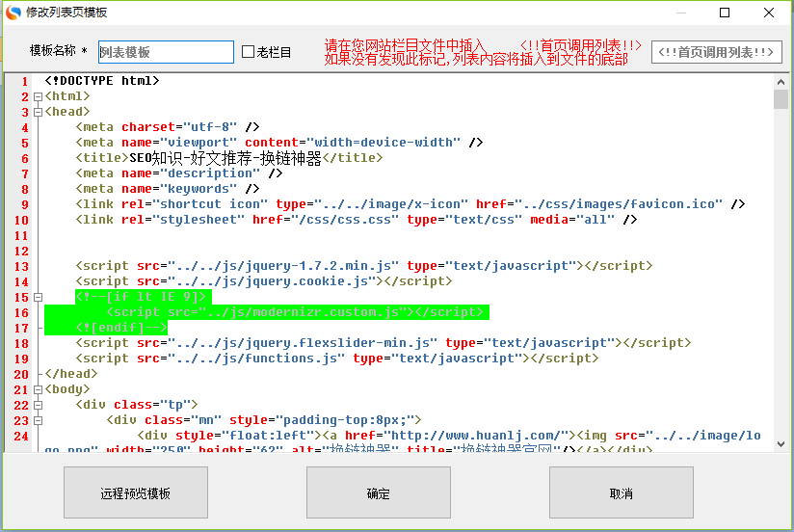Collapse the <html> fold marker on line 2
This screenshot has height=532, width=794.
pos(38,96)
